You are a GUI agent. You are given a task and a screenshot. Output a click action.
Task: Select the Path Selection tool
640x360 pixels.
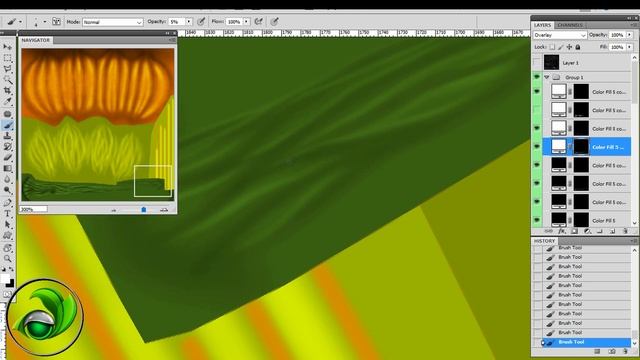coord(7,224)
